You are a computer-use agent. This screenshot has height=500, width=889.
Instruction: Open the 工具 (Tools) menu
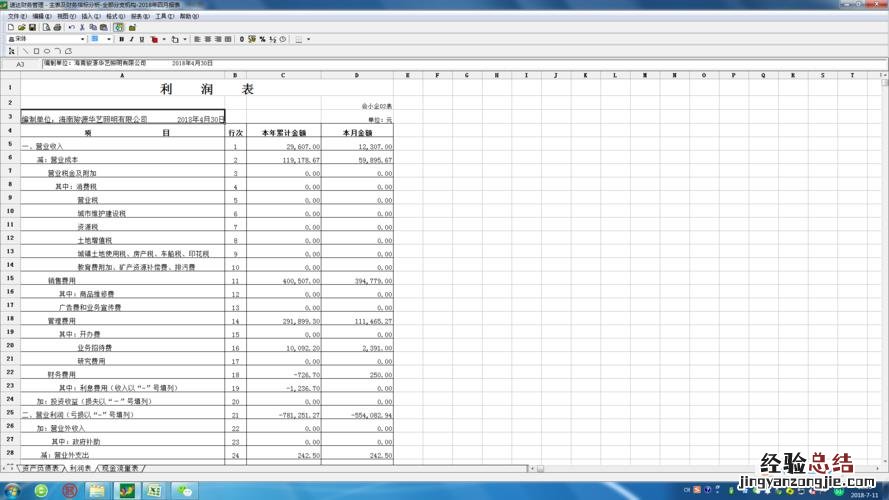(164, 16)
